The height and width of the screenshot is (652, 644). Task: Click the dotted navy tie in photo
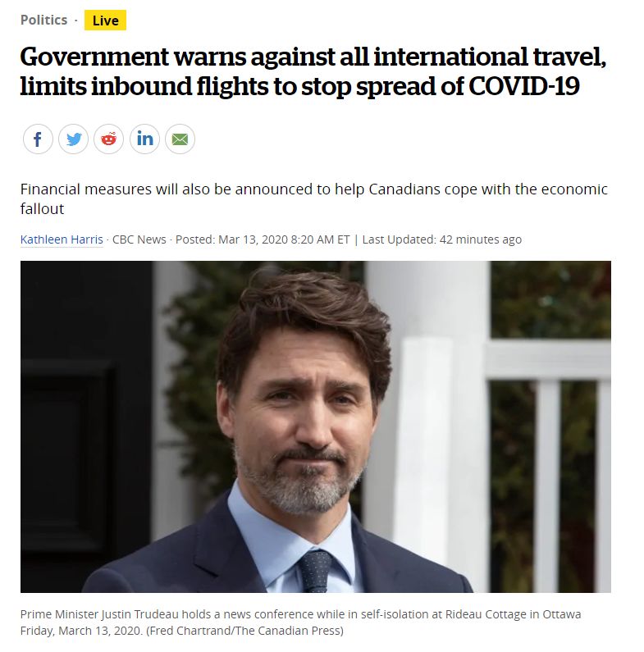[x=314, y=571]
